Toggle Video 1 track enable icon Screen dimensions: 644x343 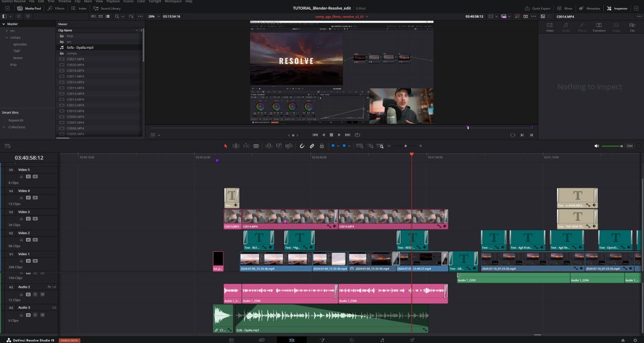pos(35,261)
